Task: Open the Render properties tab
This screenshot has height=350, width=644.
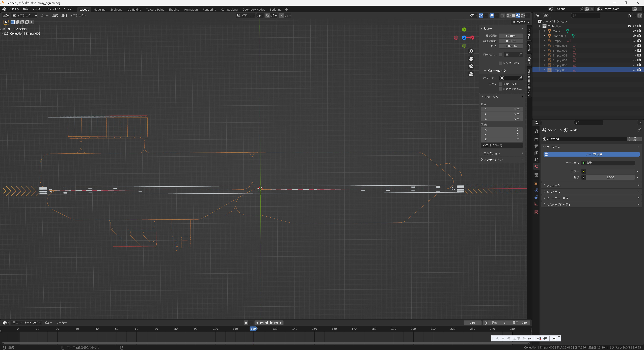Action: point(536,139)
